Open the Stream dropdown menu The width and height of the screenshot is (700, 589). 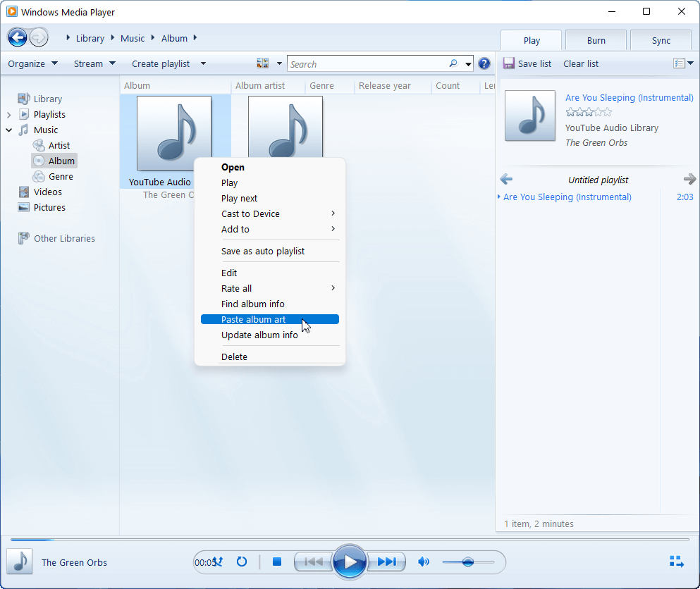tap(94, 63)
